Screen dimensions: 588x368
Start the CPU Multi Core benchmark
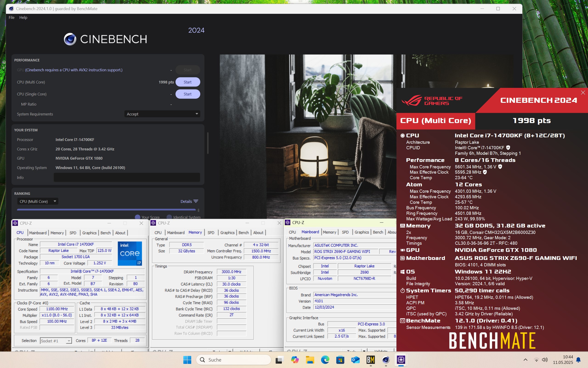point(188,82)
